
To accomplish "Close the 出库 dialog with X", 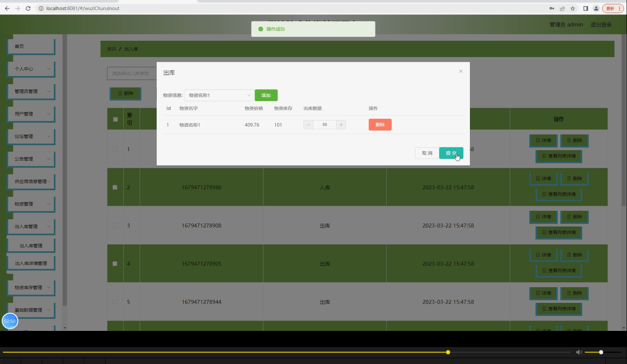I will (x=461, y=71).
